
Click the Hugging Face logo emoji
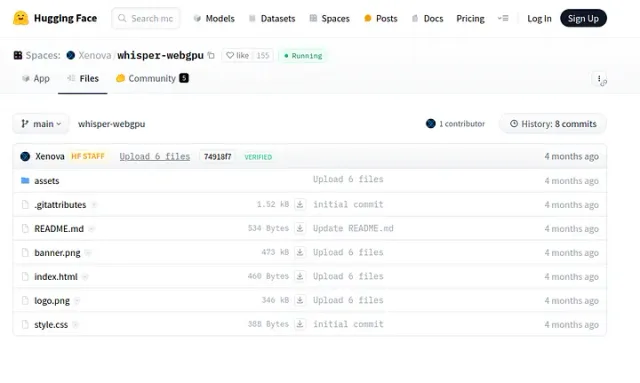[20, 18]
